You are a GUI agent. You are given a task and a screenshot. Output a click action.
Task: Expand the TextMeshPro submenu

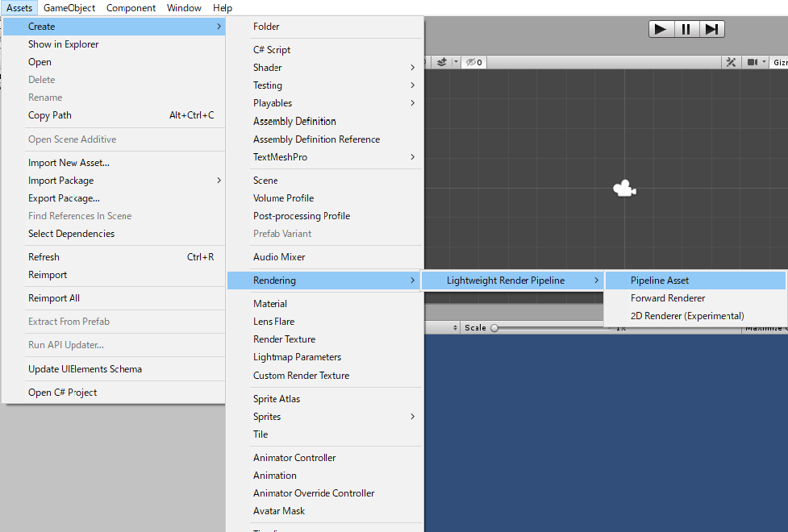325,156
